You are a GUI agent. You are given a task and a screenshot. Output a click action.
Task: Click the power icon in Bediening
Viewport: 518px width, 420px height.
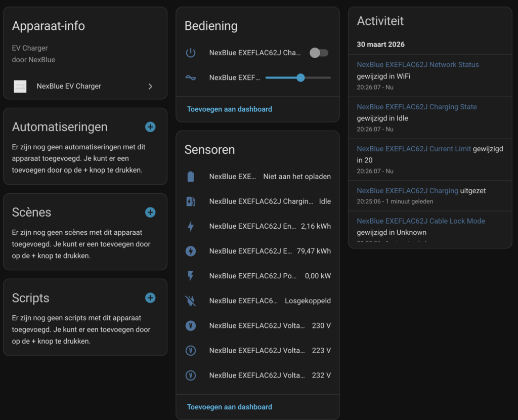coord(190,53)
